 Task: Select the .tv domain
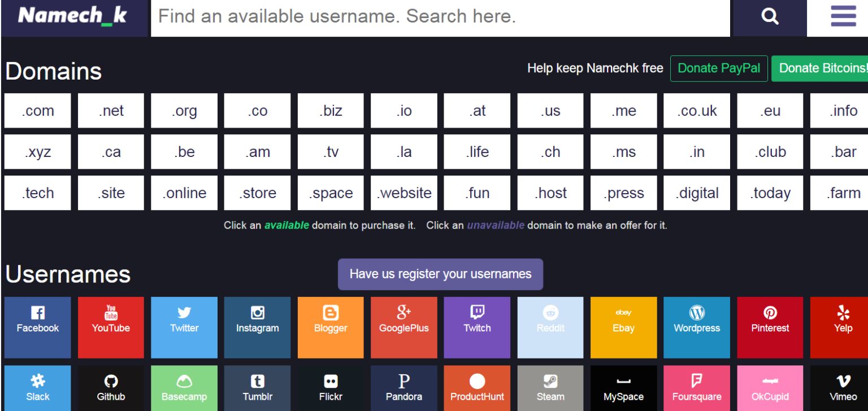[x=331, y=152]
